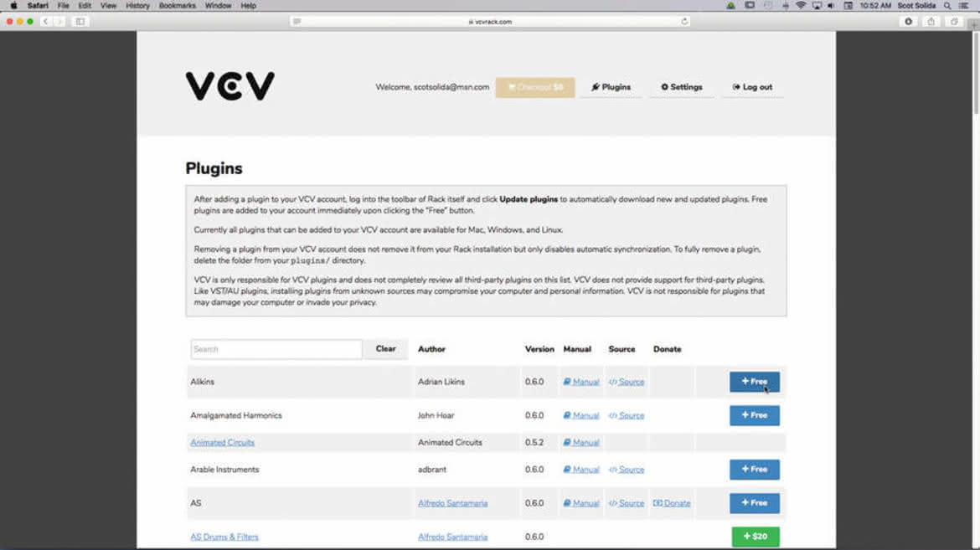This screenshot has width=980, height=550.
Task: Open the Apple menu
Action: pos(13,6)
